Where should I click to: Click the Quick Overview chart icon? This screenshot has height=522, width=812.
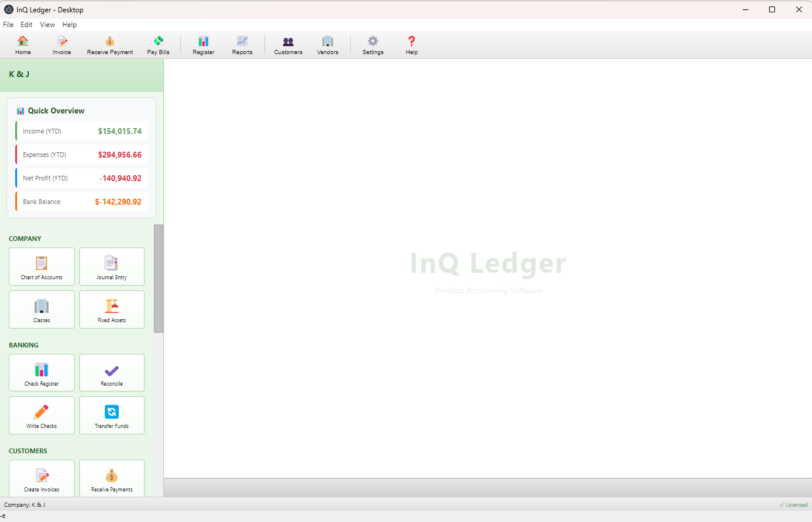pyautogui.click(x=21, y=111)
